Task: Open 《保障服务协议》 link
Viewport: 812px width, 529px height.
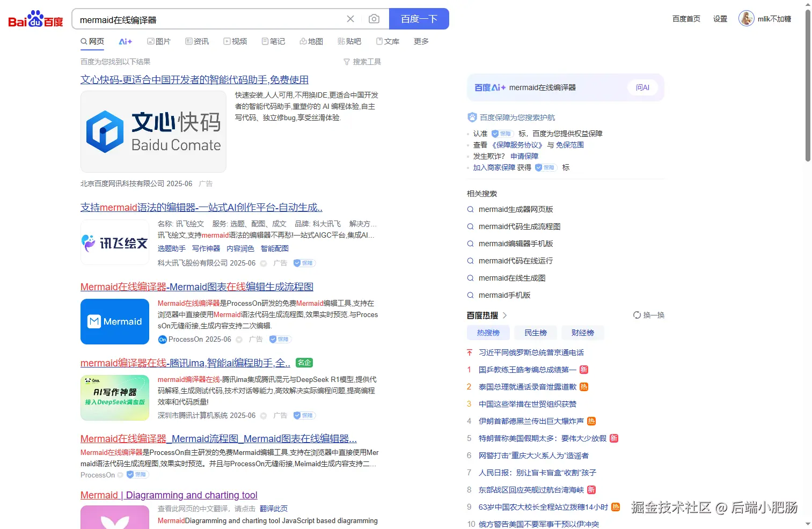Action: tap(518, 145)
